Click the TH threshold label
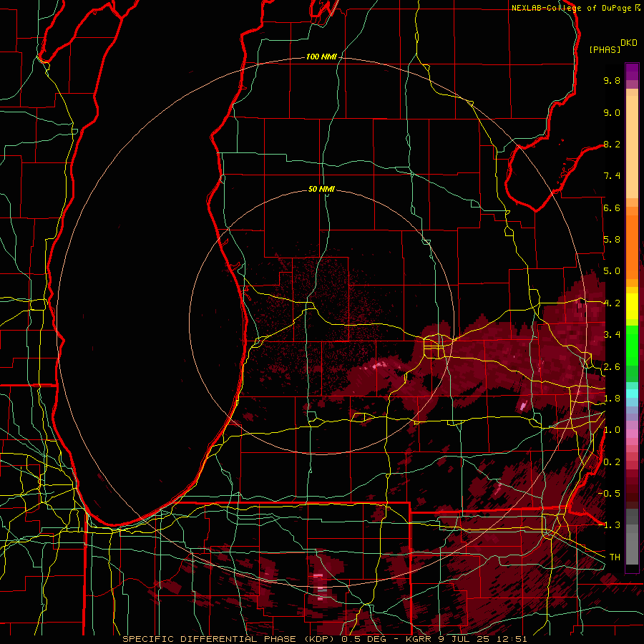The image size is (644, 644). tap(615, 557)
